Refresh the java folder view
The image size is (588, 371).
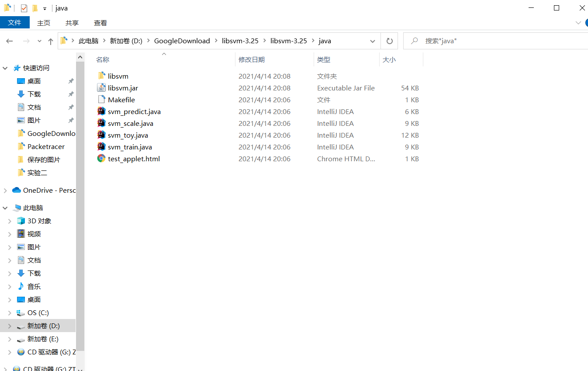click(x=389, y=41)
